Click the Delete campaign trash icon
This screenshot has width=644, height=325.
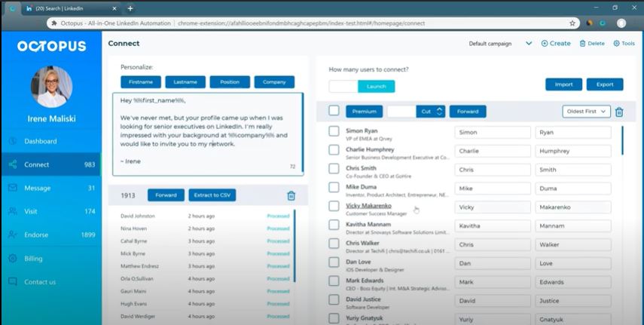coord(582,43)
